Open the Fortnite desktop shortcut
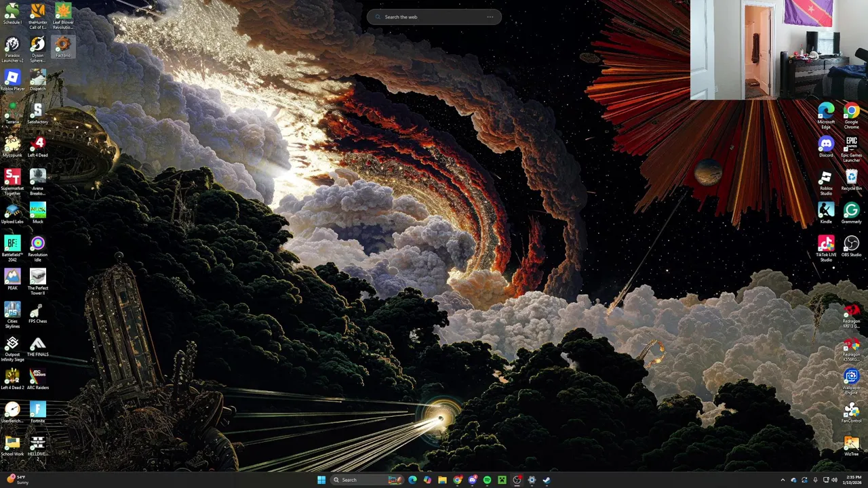Screen dimensions: 868x488 [x=38, y=413]
